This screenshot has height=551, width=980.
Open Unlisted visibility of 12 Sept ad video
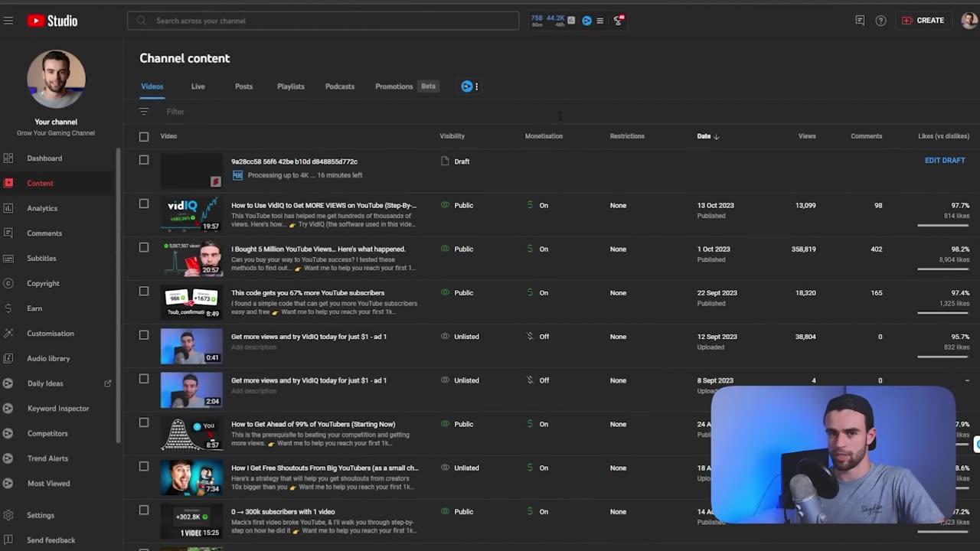point(459,337)
